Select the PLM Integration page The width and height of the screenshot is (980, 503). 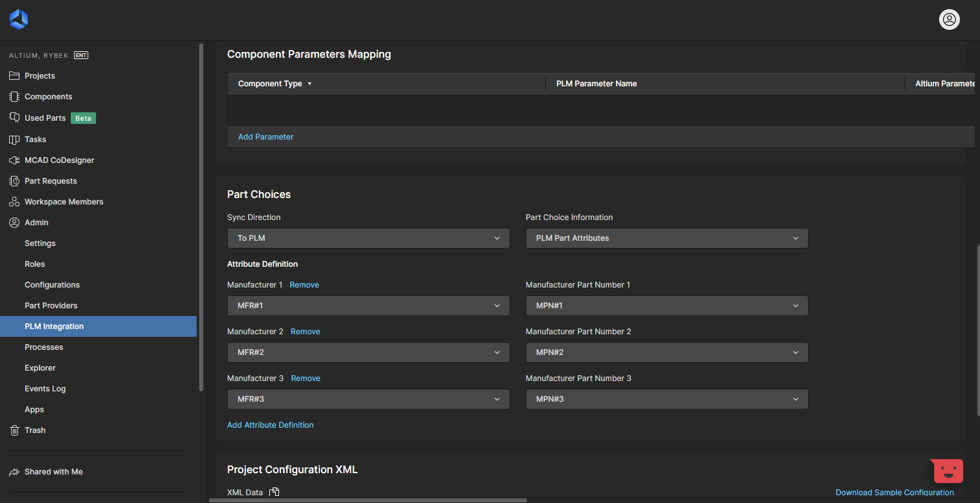[x=98, y=326]
